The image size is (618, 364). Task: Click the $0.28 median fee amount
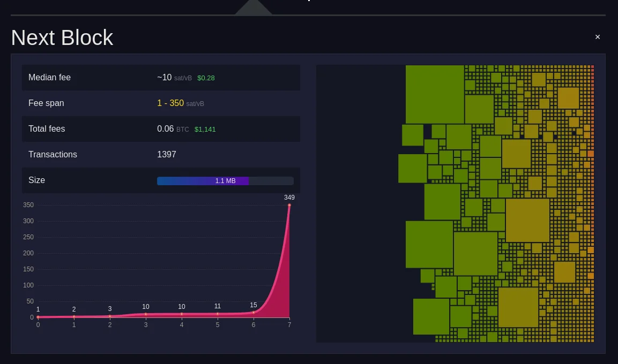point(206,78)
